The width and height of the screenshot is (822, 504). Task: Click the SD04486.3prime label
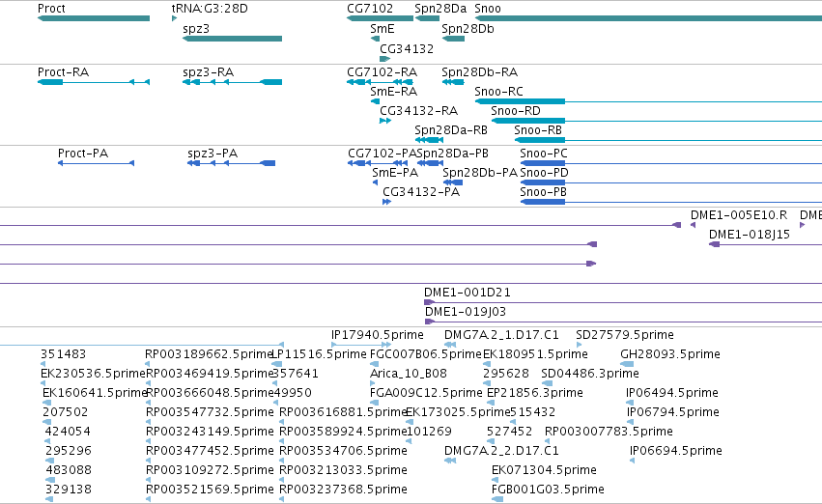pyautogui.click(x=590, y=373)
